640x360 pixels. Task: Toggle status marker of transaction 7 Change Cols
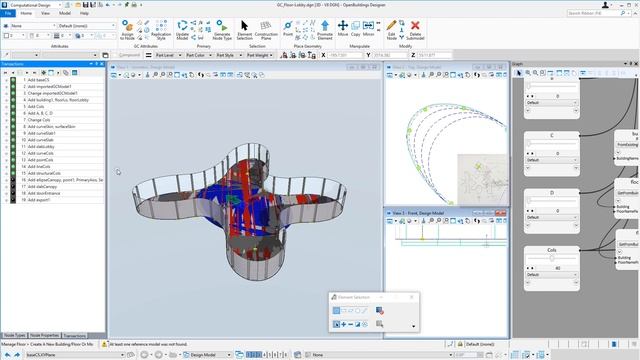pyautogui.click(x=13, y=120)
